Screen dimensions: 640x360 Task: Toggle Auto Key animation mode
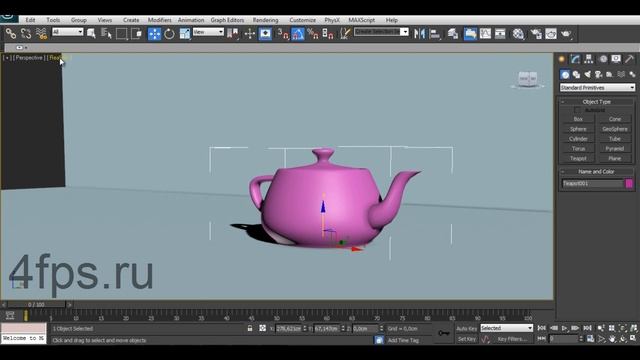point(467,329)
